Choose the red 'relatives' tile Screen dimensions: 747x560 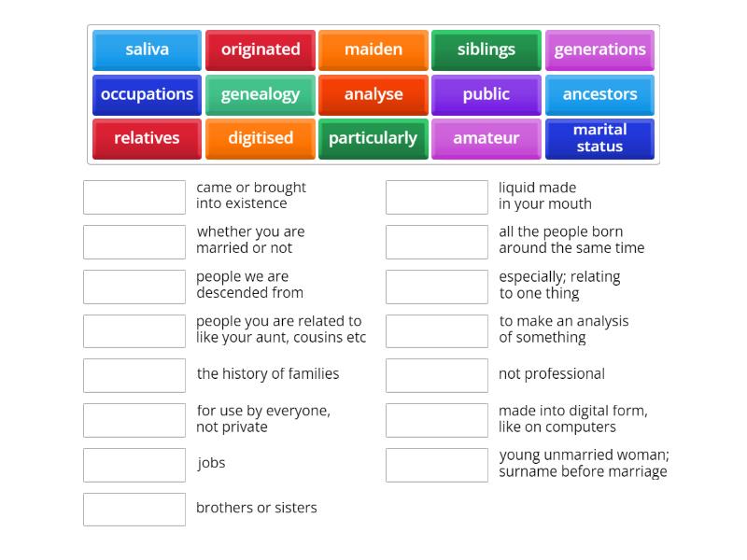click(147, 138)
